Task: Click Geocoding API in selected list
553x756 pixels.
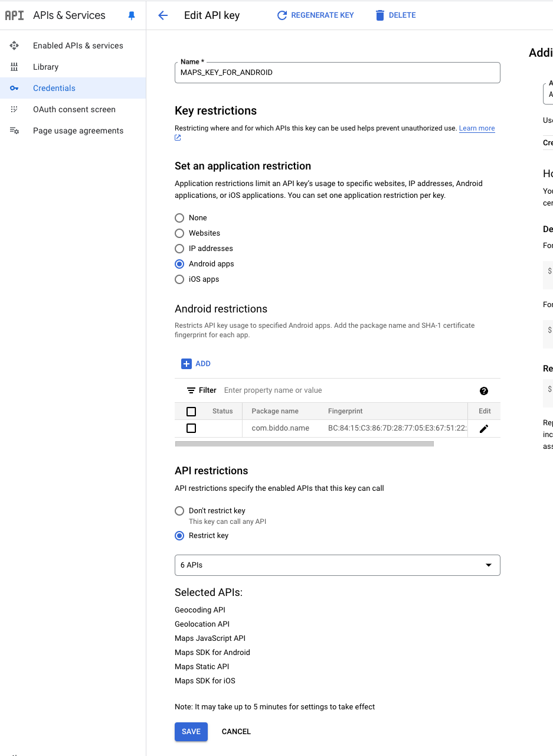Action: tap(200, 610)
